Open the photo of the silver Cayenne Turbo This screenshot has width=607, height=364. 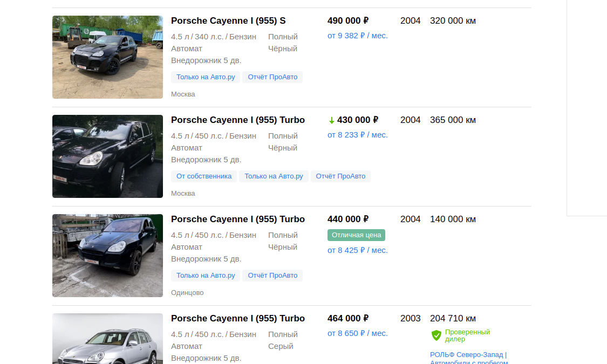click(x=107, y=340)
